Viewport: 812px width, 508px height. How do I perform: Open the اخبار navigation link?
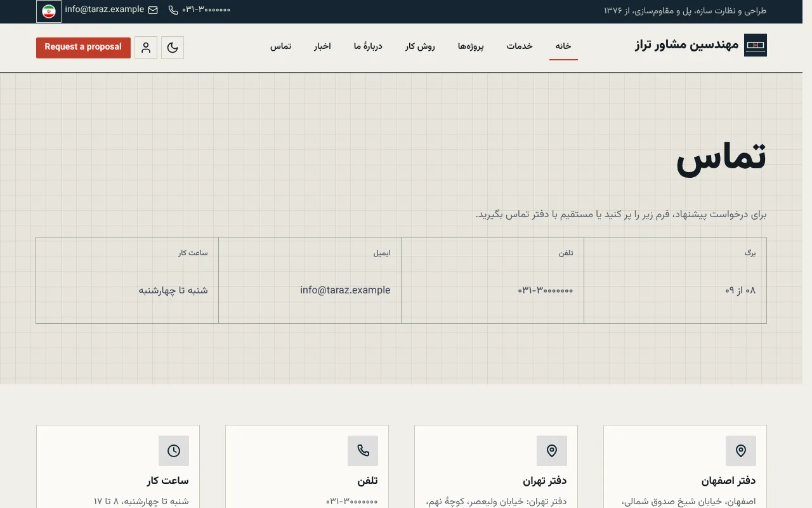pyautogui.click(x=322, y=46)
